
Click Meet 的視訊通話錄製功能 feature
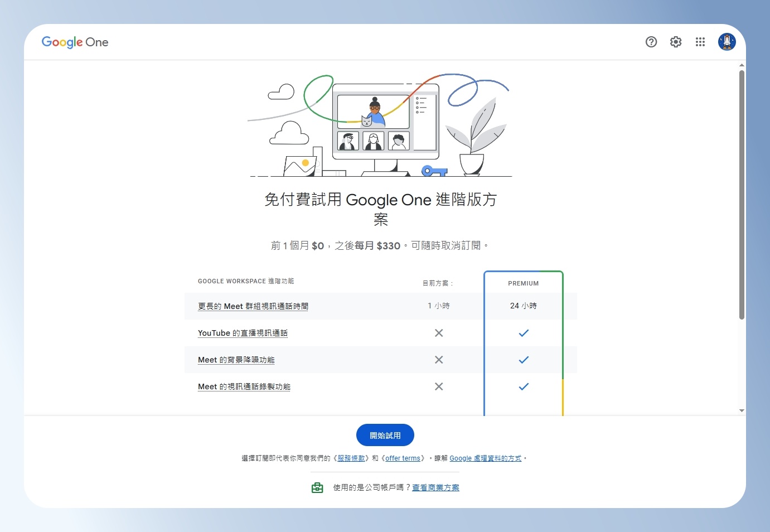(x=244, y=386)
